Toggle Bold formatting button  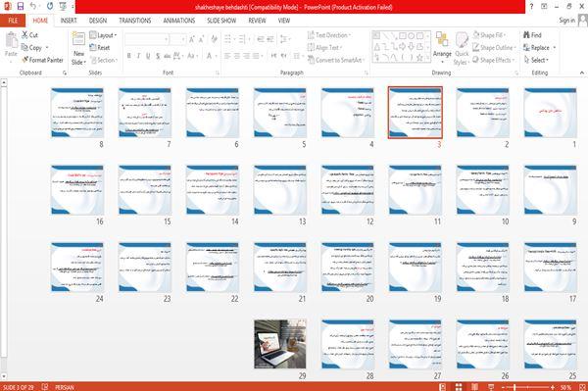pos(129,56)
